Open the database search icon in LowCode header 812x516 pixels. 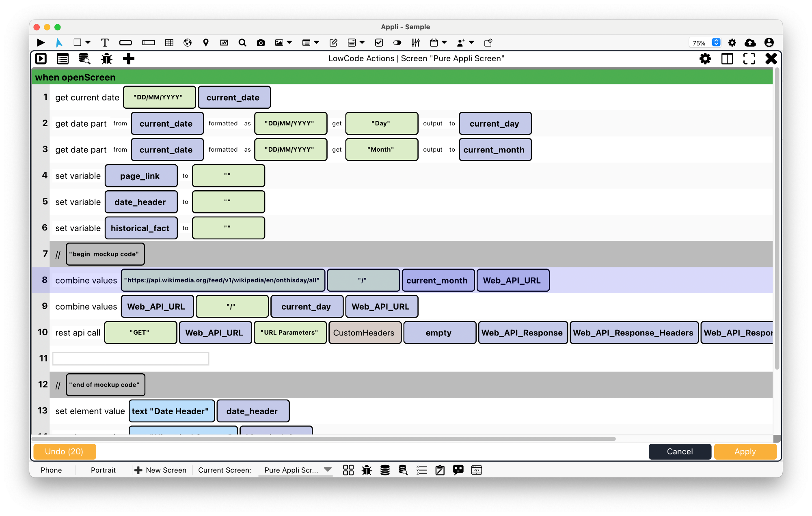click(x=84, y=59)
